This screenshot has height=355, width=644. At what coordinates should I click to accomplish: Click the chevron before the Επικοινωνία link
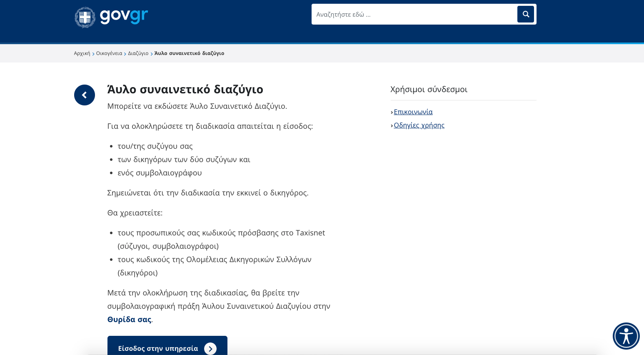click(392, 112)
